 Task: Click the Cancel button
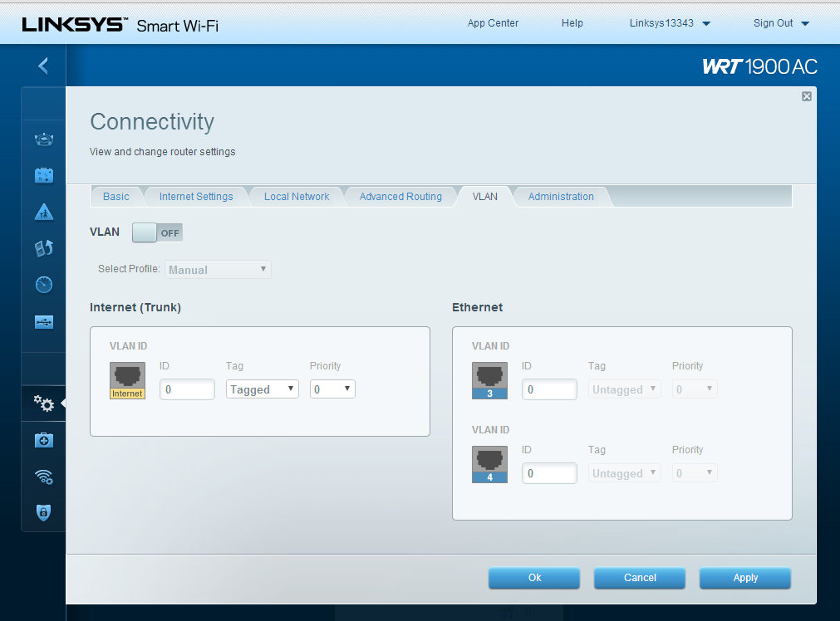[x=640, y=578]
